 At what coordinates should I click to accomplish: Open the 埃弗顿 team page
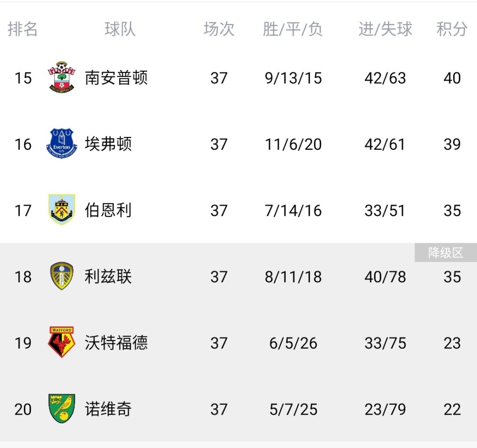coord(108,144)
